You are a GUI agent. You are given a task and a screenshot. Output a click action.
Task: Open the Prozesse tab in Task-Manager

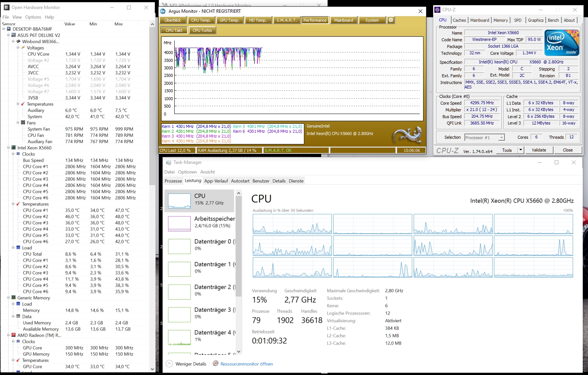(173, 181)
